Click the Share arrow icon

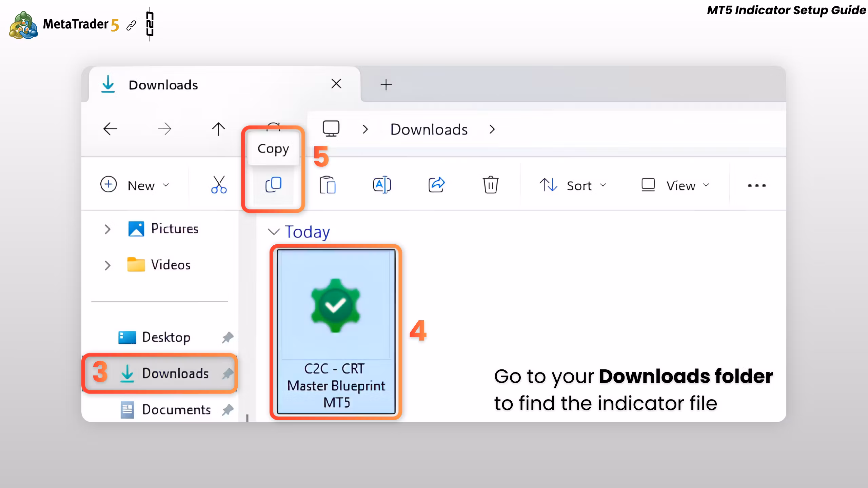[436, 185]
